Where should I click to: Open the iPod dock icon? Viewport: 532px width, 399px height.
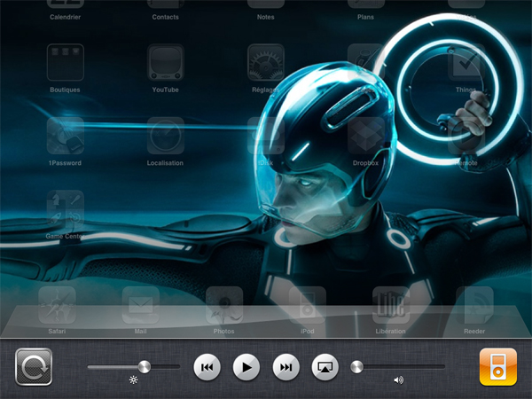tap(308, 305)
